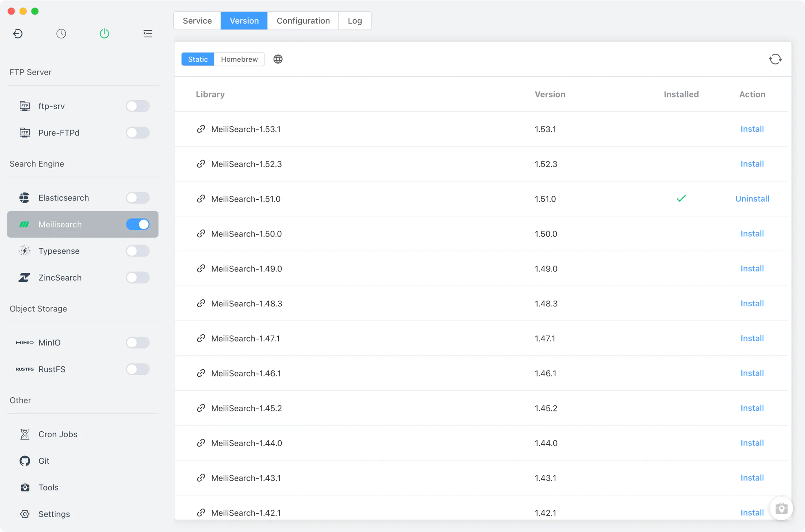The image size is (805, 532).
Task: Open link icon for MeiliSearch-1.51.0
Action: point(201,199)
